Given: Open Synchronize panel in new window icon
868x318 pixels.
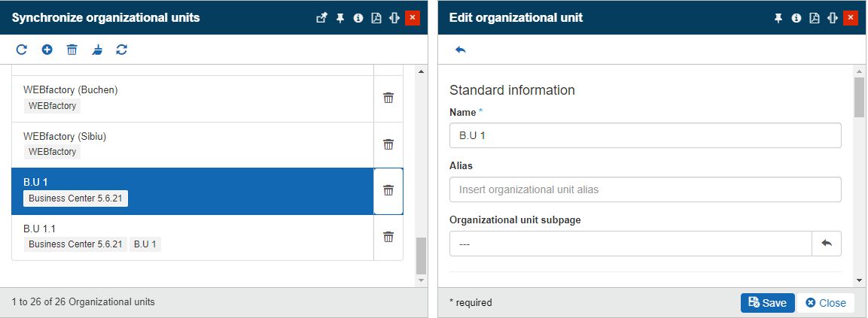Looking at the screenshot, I should (x=321, y=18).
